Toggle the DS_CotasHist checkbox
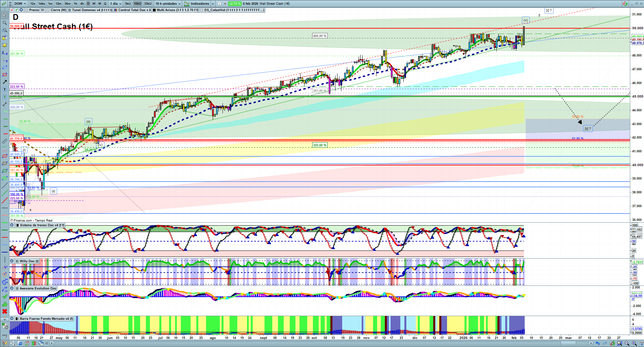Image resolution: width=644 pixels, height=347 pixels. coord(202,10)
